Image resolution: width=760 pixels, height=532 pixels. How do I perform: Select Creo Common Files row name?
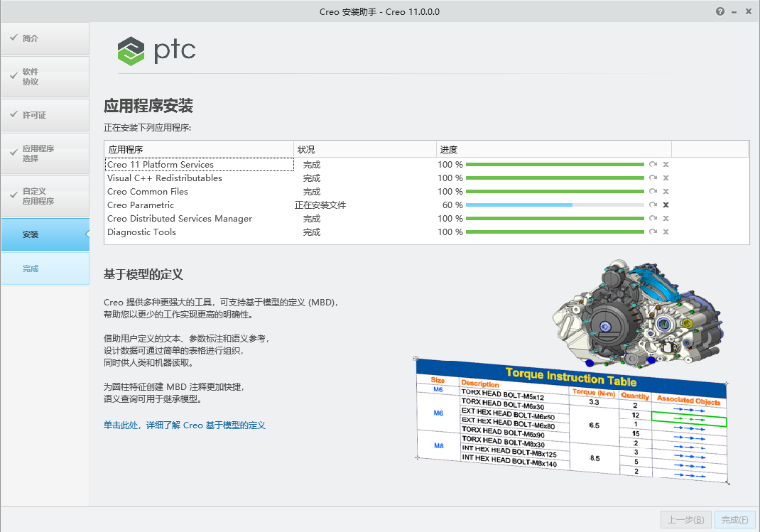coord(148,192)
